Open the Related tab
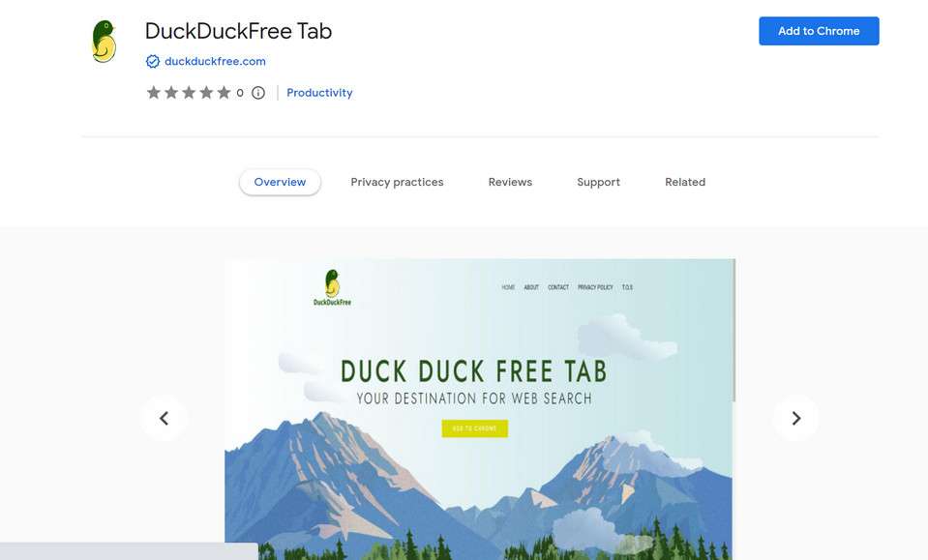The height and width of the screenshot is (560, 928). click(x=685, y=182)
